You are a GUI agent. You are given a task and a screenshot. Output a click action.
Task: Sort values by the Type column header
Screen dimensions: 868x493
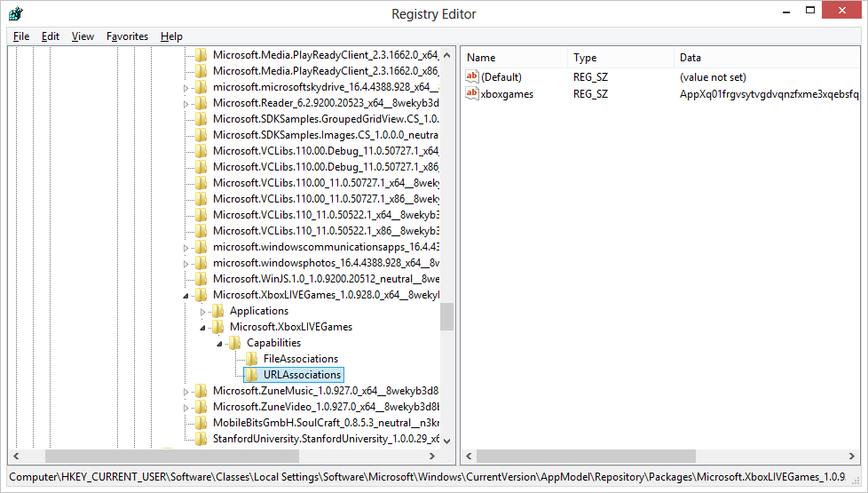pos(620,58)
